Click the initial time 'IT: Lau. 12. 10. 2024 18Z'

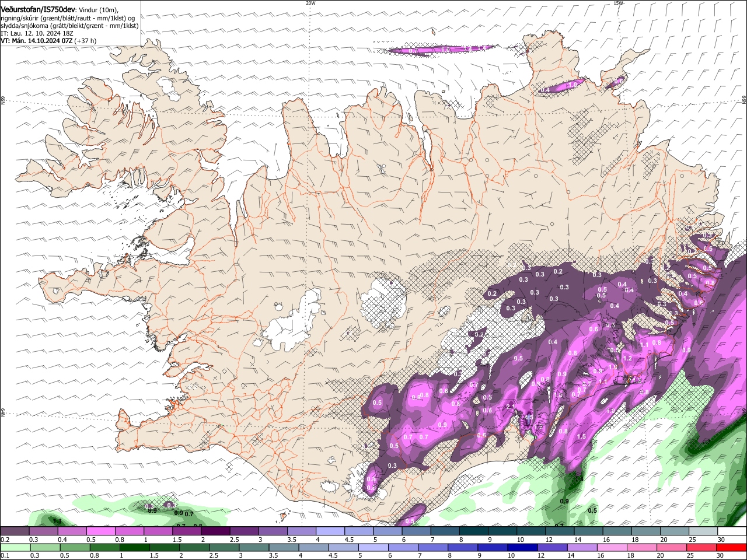[37, 33]
